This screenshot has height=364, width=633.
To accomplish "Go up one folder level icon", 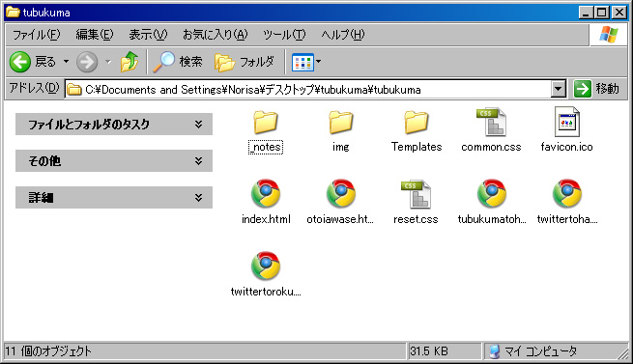I will pyautogui.click(x=129, y=62).
